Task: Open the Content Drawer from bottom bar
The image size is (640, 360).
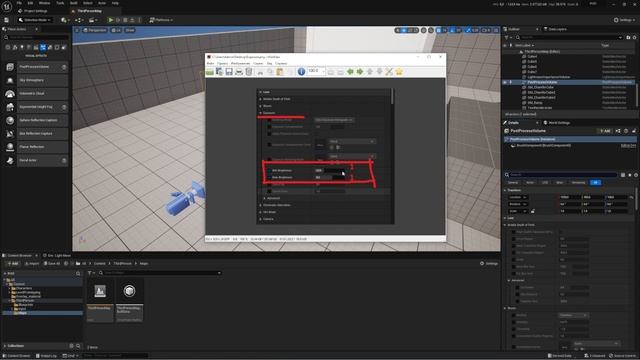Action: coord(17,356)
